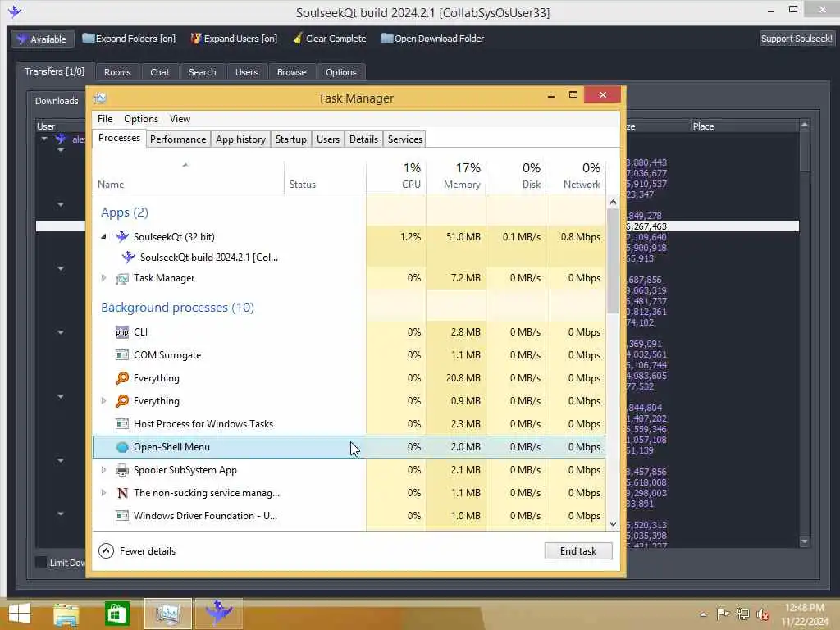840x630 pixels.
Task: Click the Host Process for Windows Tasks icon
Action: [122, 424]
